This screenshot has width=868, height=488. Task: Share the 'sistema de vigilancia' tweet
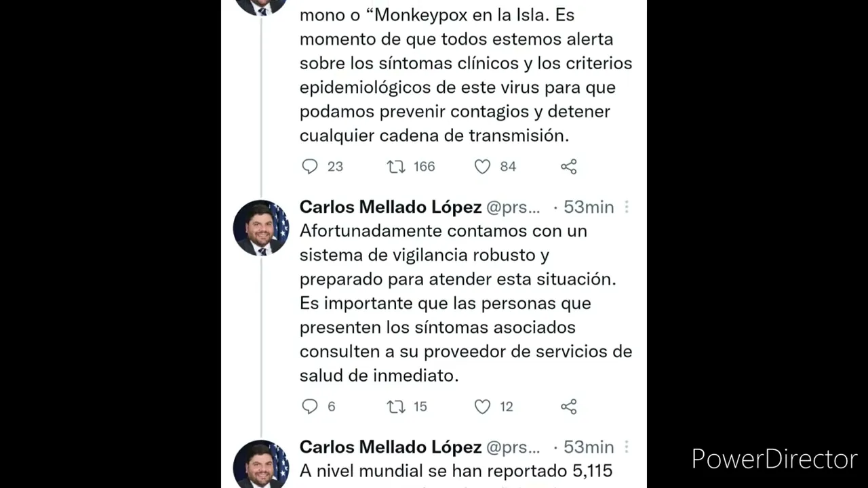(569, 407)
